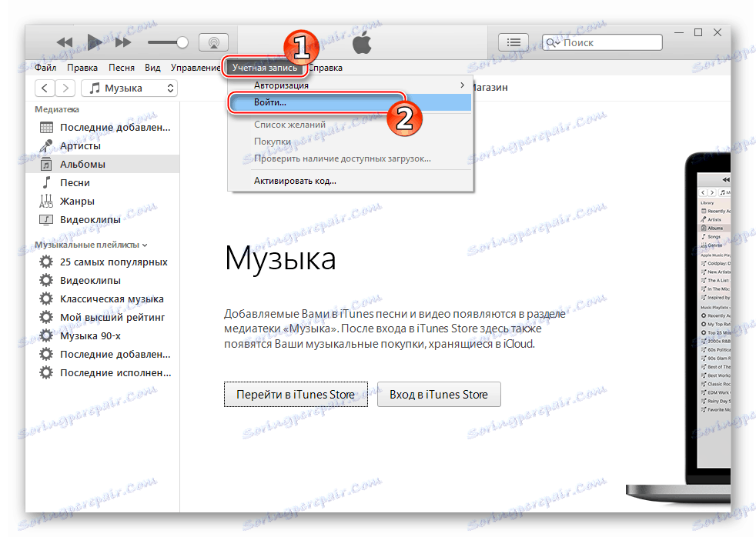Click the play button
Screen dimensions: 756x537
(x=95, y=42)
